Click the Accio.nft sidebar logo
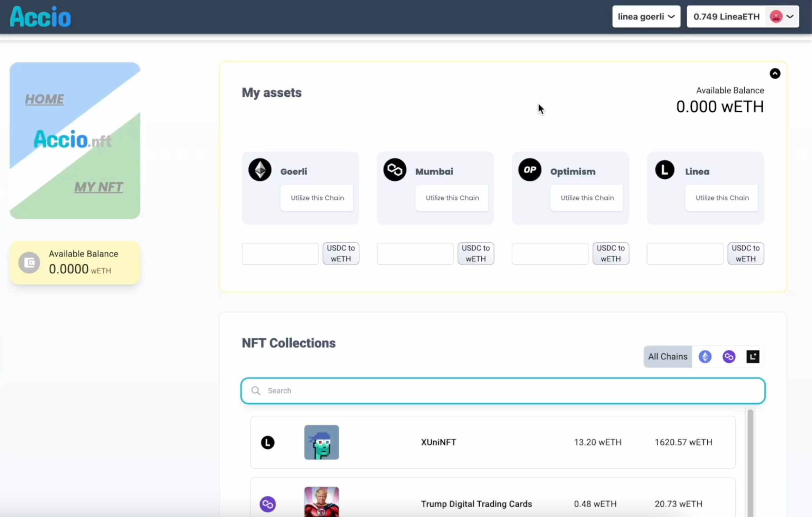Viewport: 812px width, 517px height. pyautogui.click(x=73, y=139)
